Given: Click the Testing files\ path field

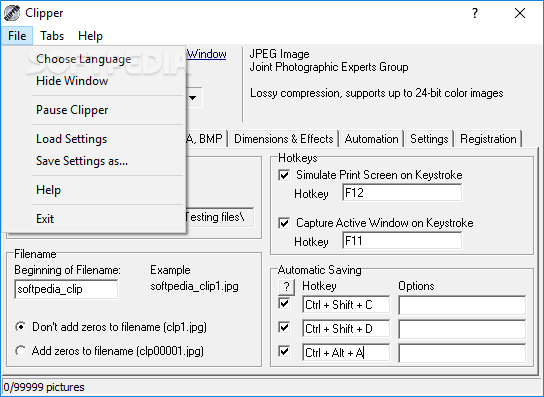Looking at the screenshot, I should point(220,217).
